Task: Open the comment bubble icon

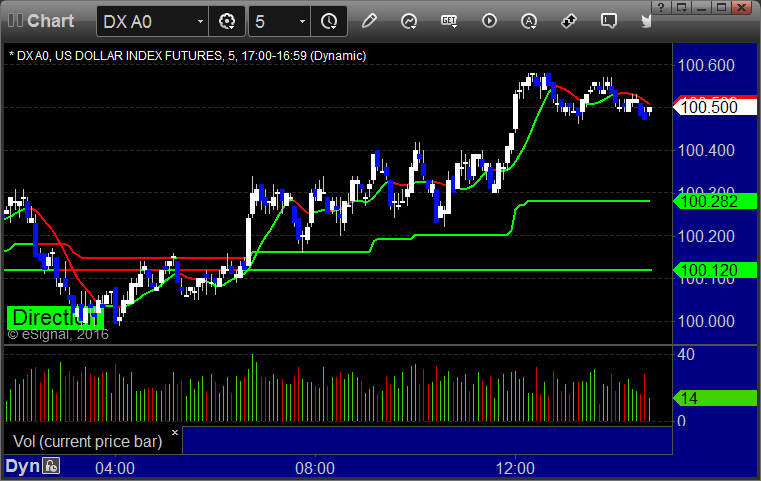Action: (x=609, y=21)
